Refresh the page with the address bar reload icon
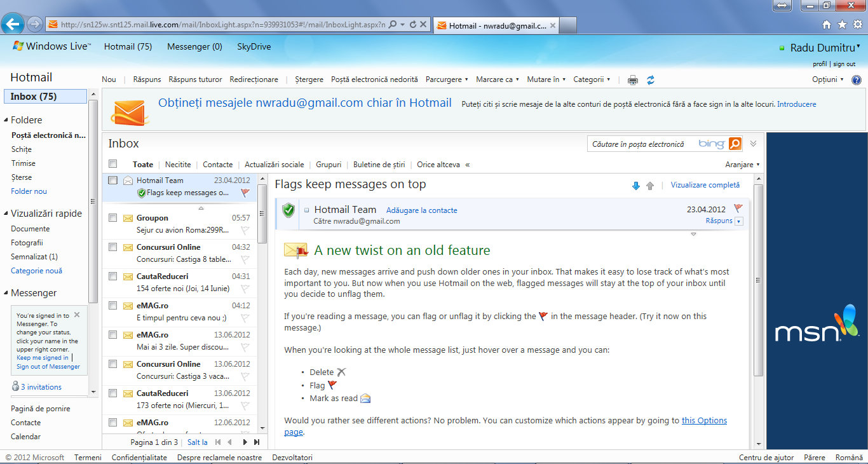Viewport: 868px width, 464px height. (x=413, y=25)
